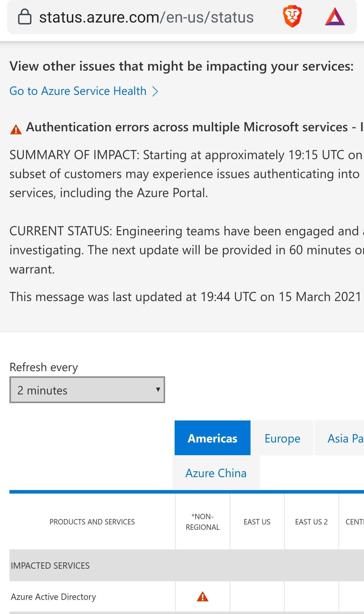
Task: Click the EAST US column header
Action: point(257,522)
